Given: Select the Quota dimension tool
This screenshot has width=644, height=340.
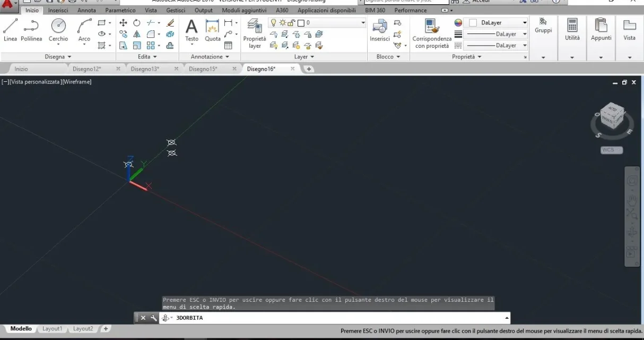Looking at the screenshot, I should (x=213, y=30).
